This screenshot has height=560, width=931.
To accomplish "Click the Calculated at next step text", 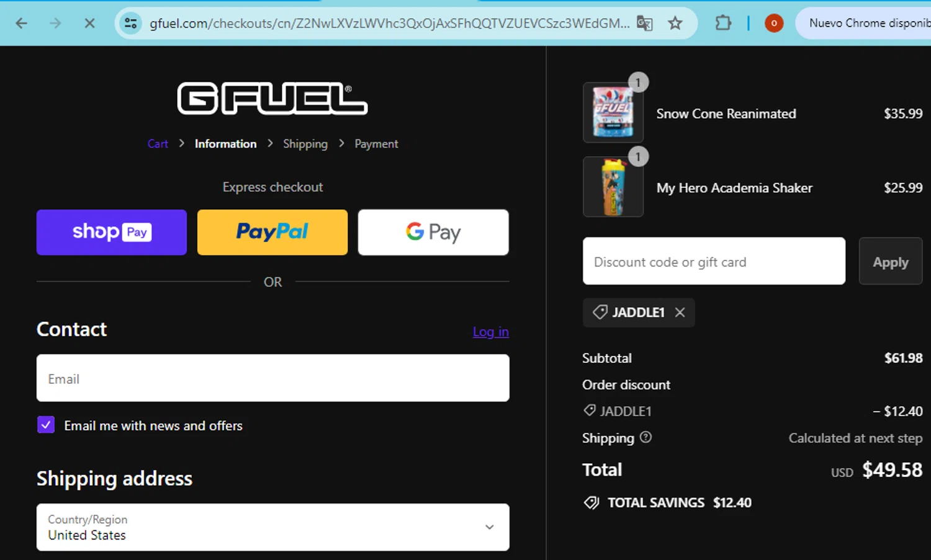I will click(855, 438).
